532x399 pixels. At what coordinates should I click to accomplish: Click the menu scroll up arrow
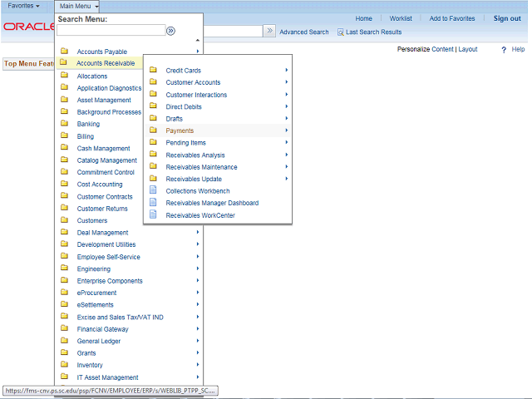198,40
